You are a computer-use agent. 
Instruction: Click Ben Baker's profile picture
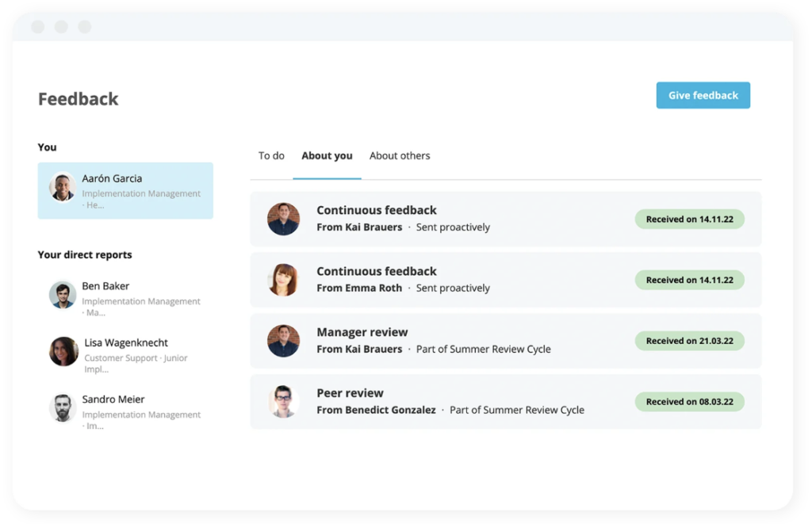click(x=63, y=296)
